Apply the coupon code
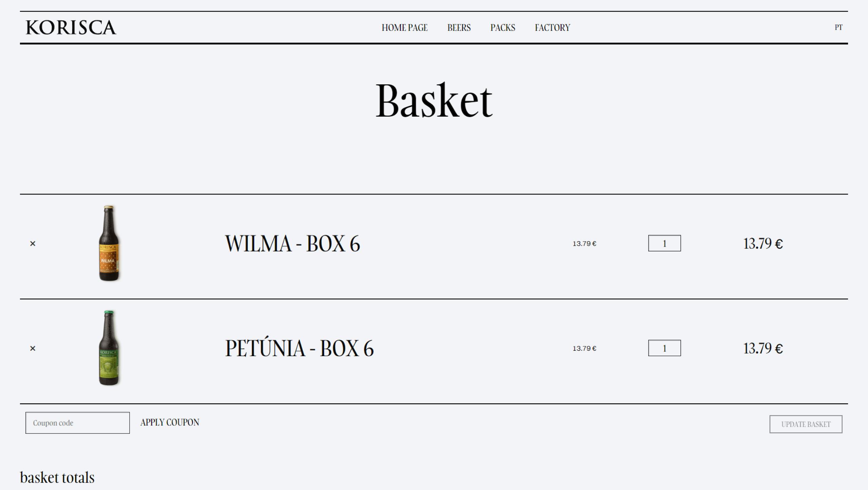868x490 pixels. (x=170, y=423)
